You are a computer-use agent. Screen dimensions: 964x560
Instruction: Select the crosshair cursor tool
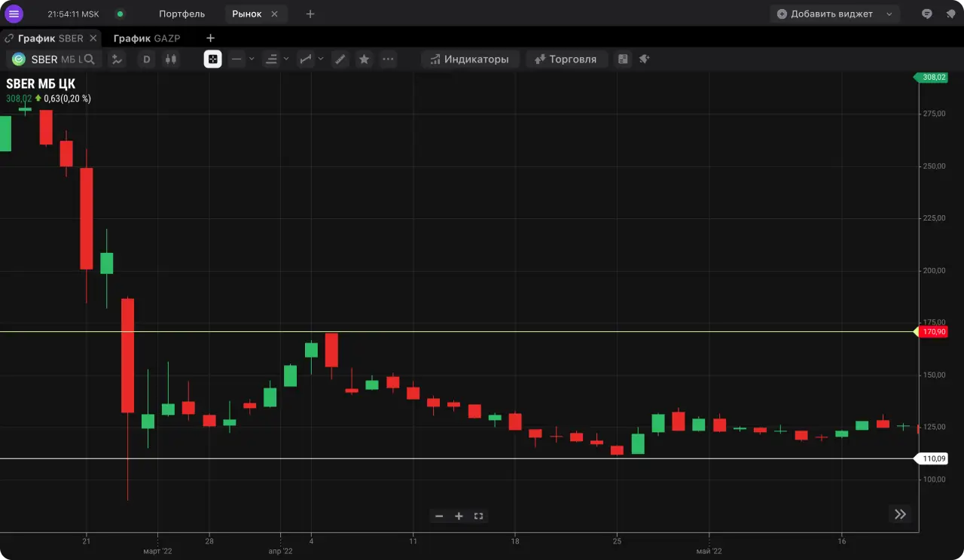tap(212, 59)
